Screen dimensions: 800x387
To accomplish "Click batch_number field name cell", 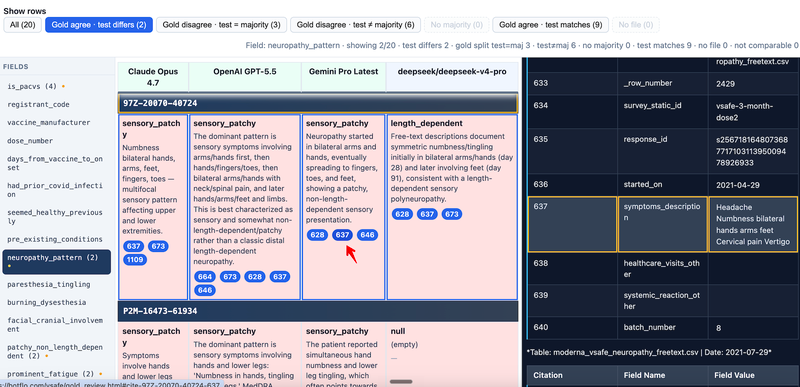I will click(663, 327).
